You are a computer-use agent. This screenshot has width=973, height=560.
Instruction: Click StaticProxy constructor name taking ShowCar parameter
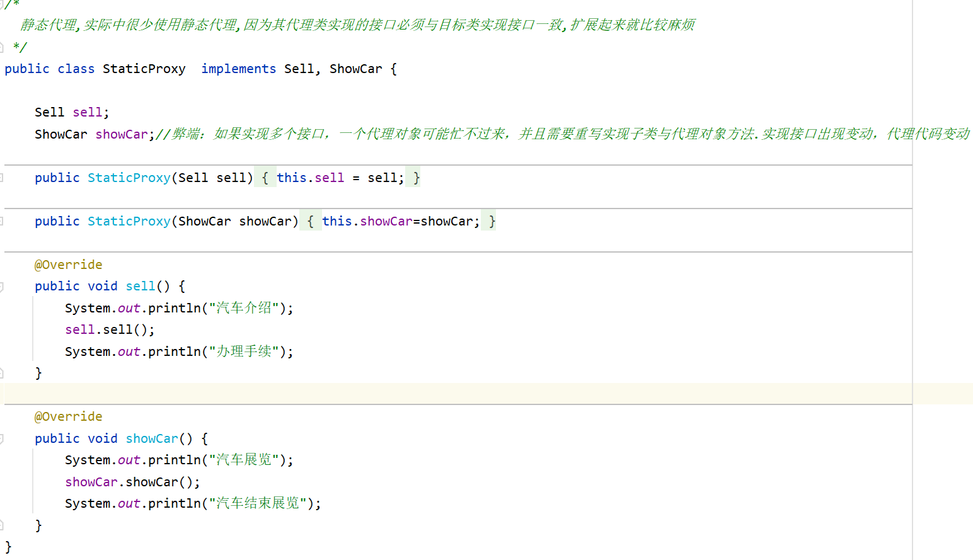pos(129,222)
